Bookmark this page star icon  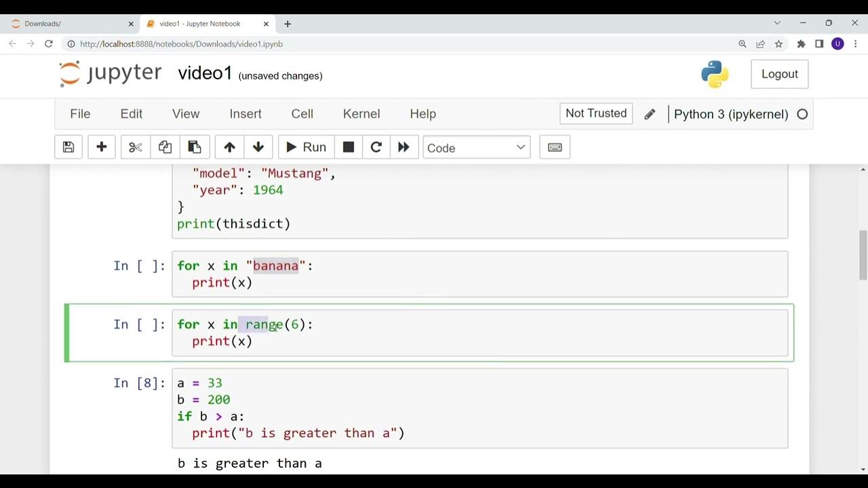point(778,44)
